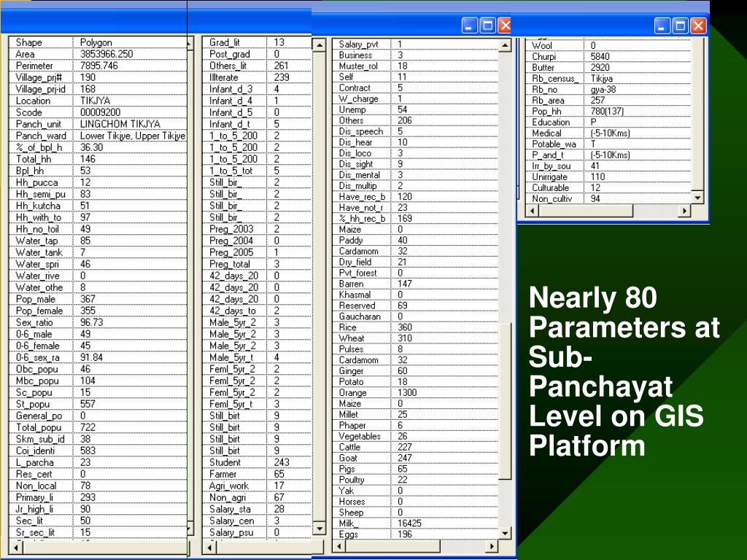Select Panch_unit value LINGCHOM TIKJYA
This screenshot has width=747, height=560.
120,124
